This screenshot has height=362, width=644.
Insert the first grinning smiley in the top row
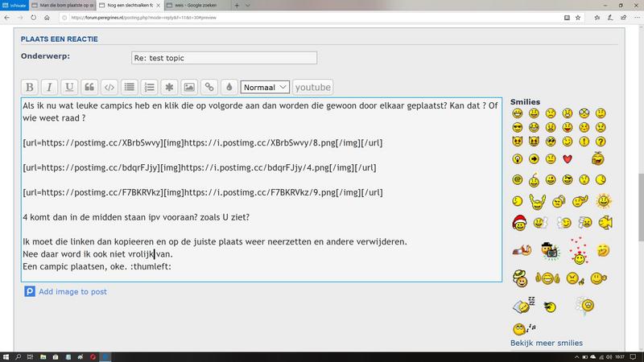coord(517,113)
